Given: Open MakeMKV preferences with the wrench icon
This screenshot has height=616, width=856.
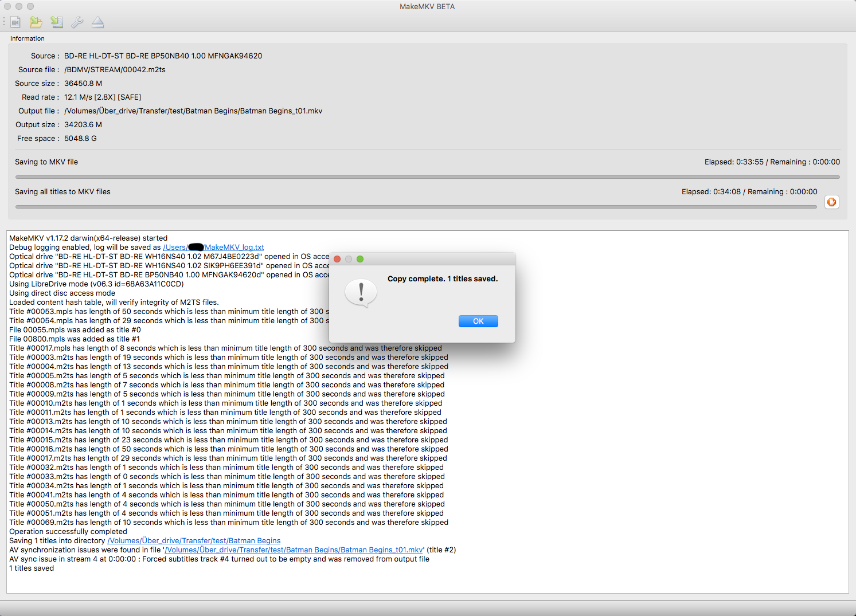Looking at the screenshot, I should click(77, 22).
